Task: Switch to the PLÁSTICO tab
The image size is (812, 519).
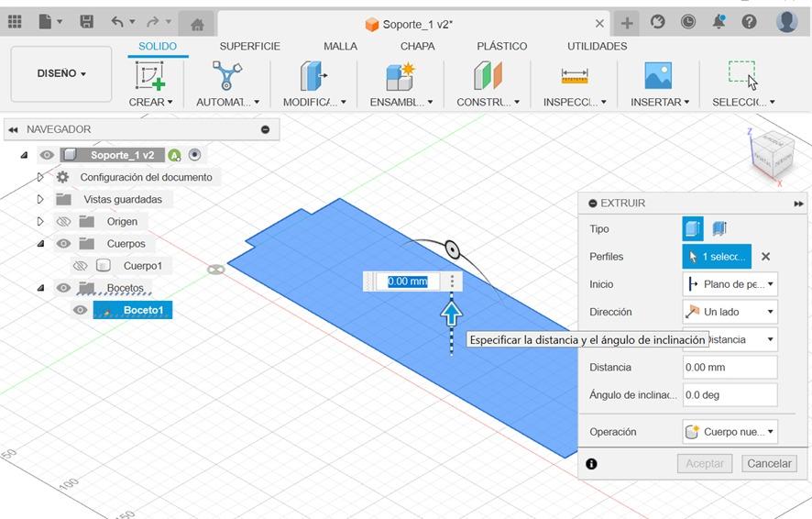Action: coord(502,46)
